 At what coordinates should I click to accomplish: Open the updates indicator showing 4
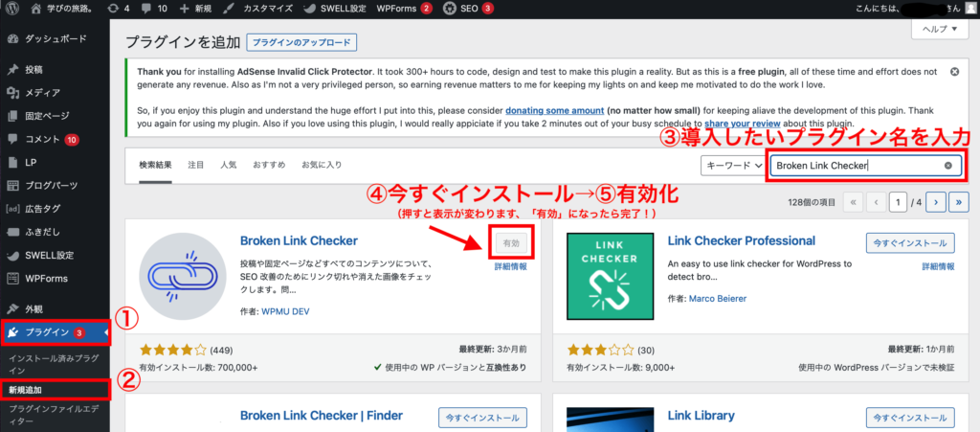coord(118,9)
